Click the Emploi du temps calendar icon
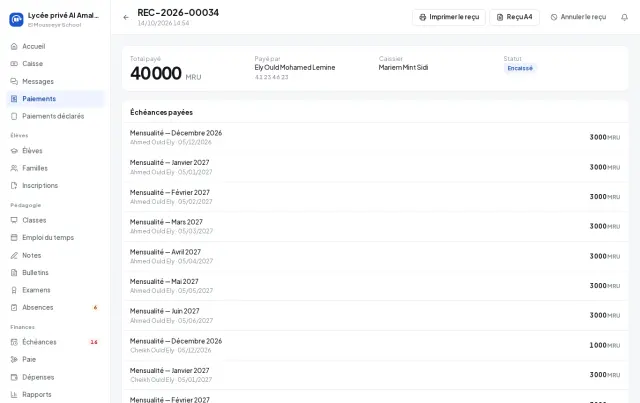Screen dimensions: 640x403 click(x=14, y=238)
